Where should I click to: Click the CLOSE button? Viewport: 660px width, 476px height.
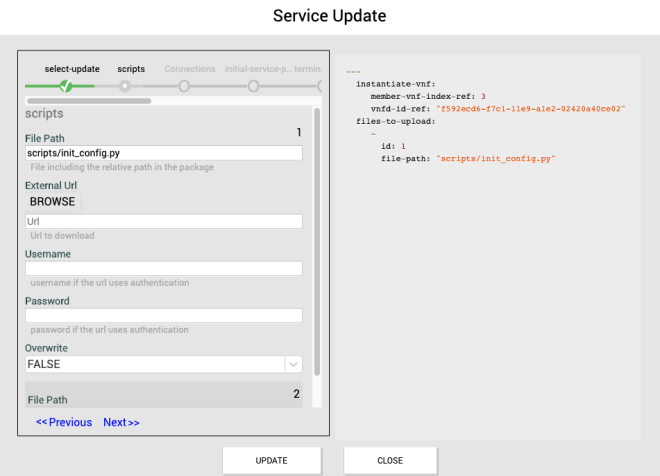[390, 460]
